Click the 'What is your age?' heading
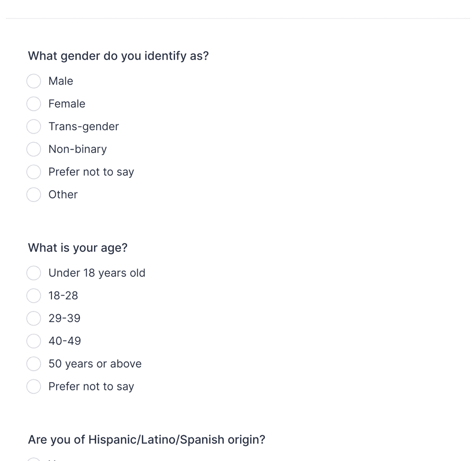The width and height of the screenshot is (476, 461). click(77, 248)
